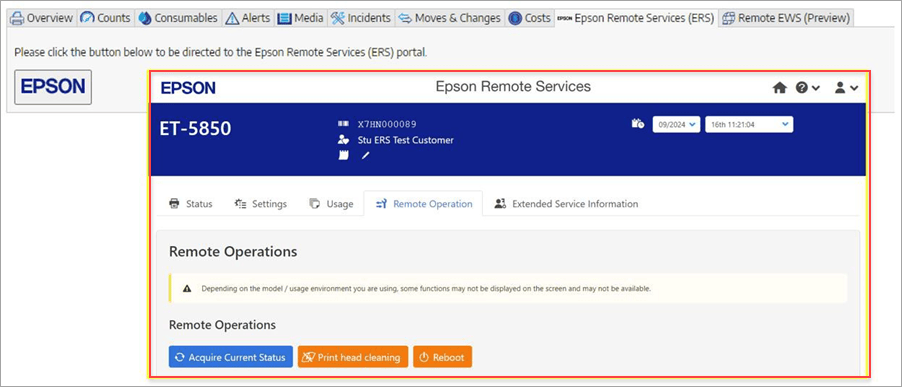
Task: Open the Settings tab in ERS
Action: pos(261,204)
